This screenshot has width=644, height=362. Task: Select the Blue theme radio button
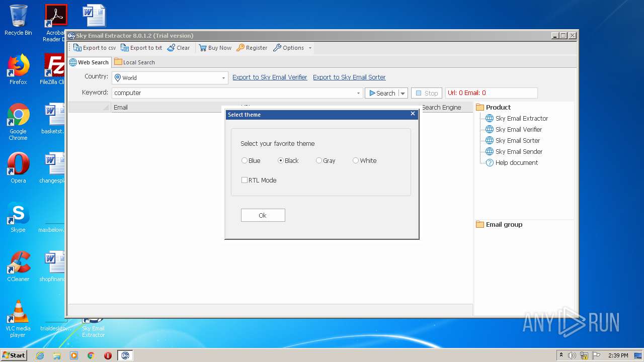click(x=245, y=161)
